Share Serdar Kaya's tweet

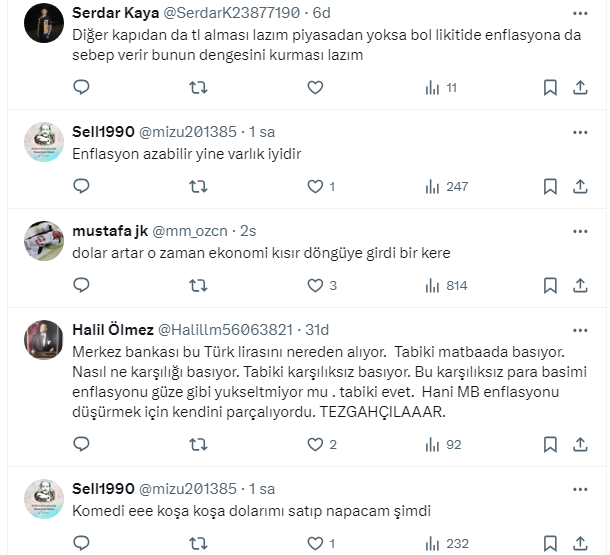click(579, 88)
